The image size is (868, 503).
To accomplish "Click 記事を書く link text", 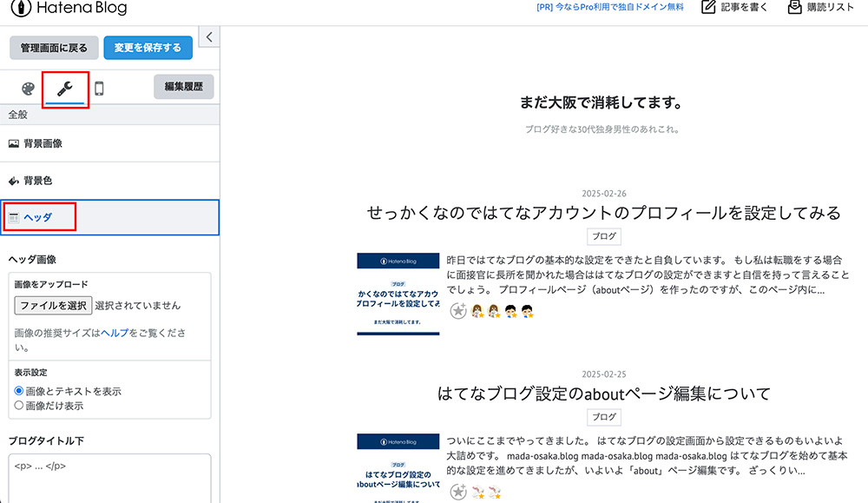I will tap(744, 7).
